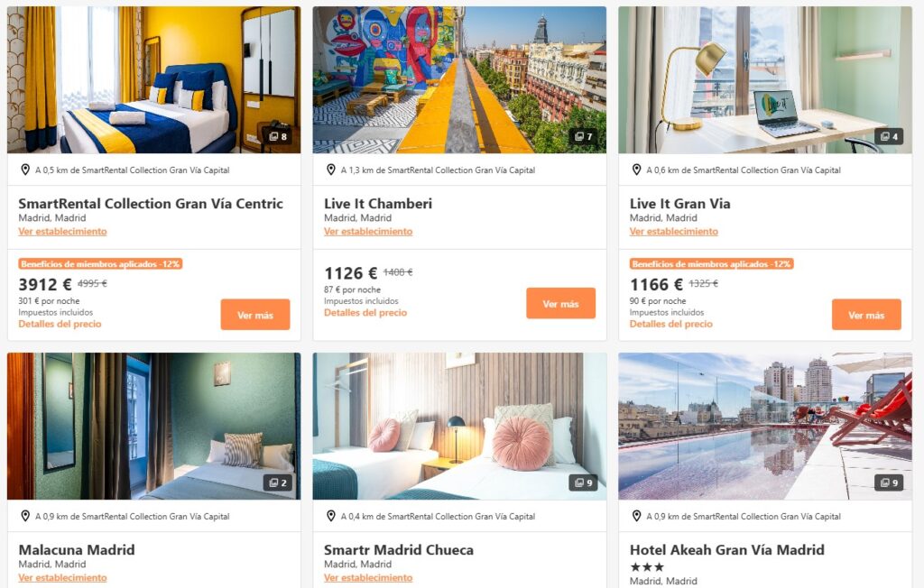Click "Ver más" button for Live It Gran Via
The height and width of the screenshot is (588, 924).
pyautogui.click(x=866, y=315)
